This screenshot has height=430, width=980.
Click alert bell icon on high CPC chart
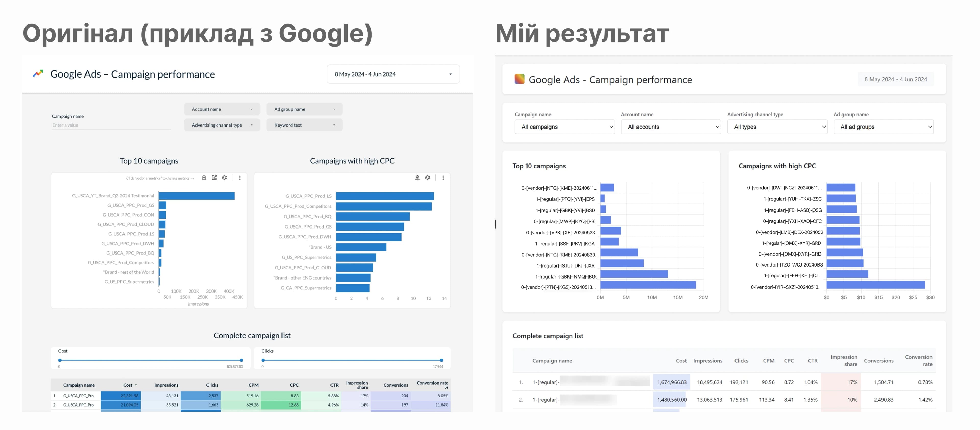coord(417,178)
